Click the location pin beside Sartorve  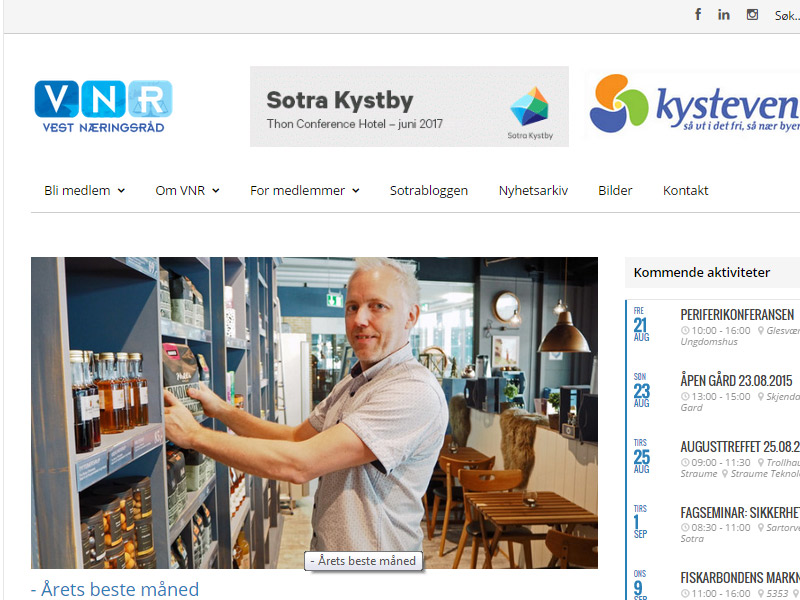pos(760,528)
